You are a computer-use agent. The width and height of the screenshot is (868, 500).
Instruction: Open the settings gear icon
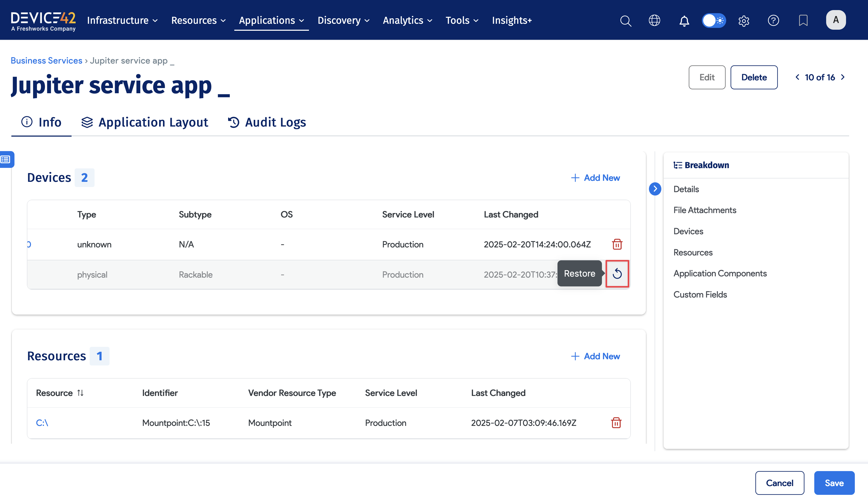(x=744, y=21)
